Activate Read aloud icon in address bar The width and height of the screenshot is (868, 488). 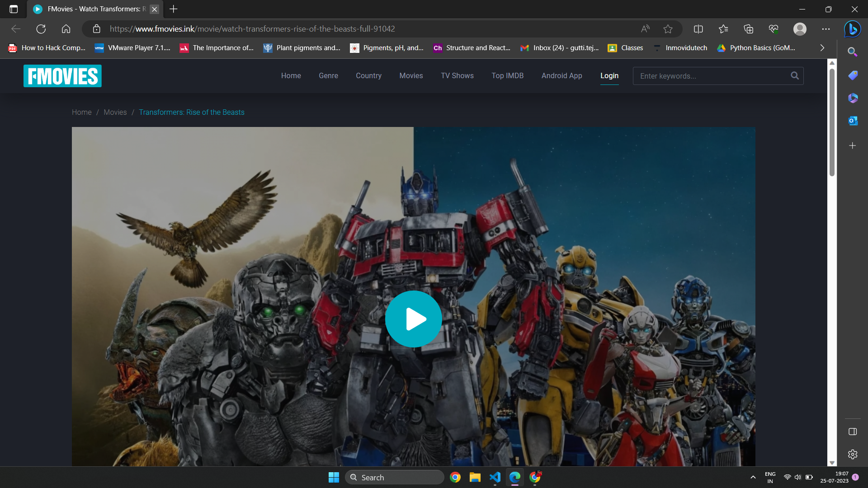645,29
